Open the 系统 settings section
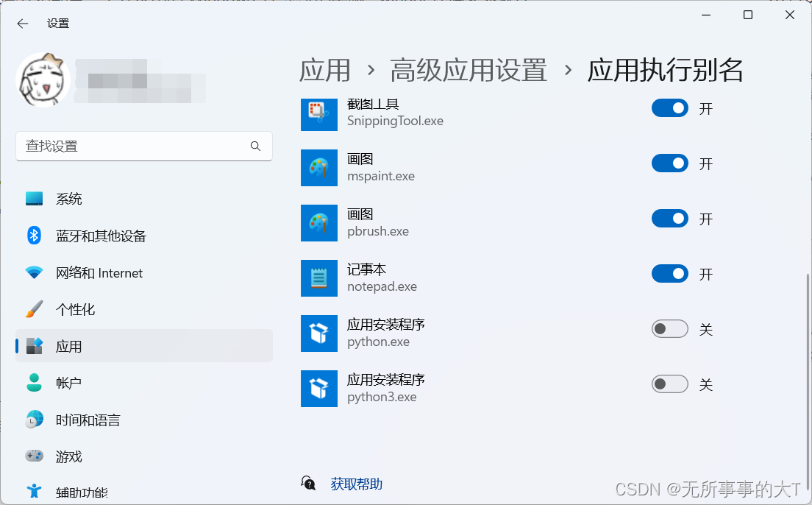The width and height of the screenshot is (812, 505). (69, 198)
